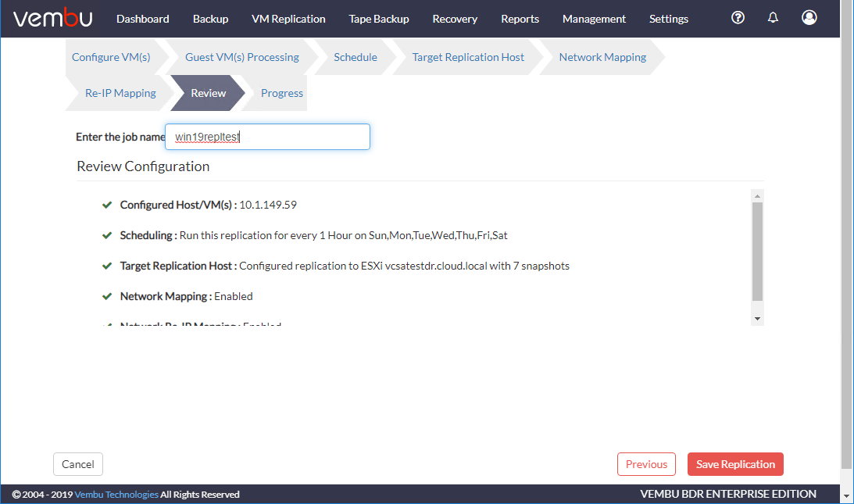Viewport: 854px width, 504px height.
Task: Open the VM Replication menu
Action: 288,19
